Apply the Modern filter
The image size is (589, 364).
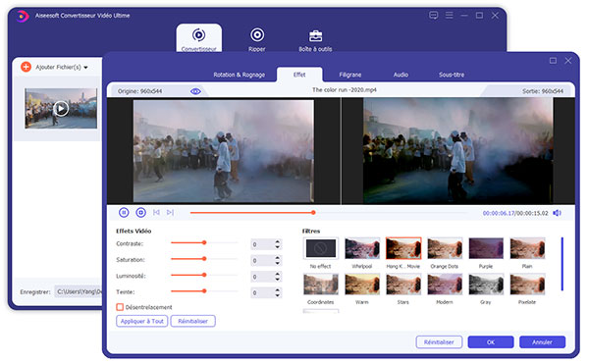coord(445,285)
